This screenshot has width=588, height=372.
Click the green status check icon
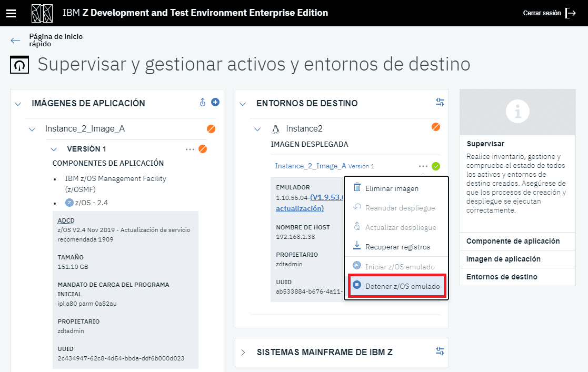(x=436, y=166)
